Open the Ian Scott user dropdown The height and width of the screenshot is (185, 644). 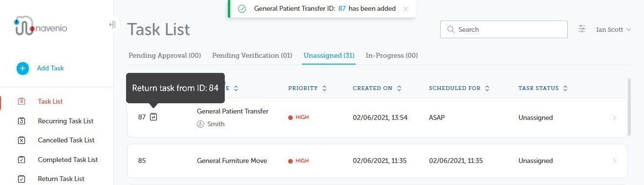613,29
